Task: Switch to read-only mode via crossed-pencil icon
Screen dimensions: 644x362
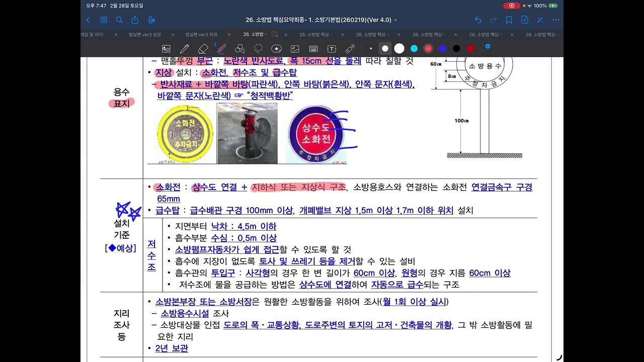Action: point(540,20)
